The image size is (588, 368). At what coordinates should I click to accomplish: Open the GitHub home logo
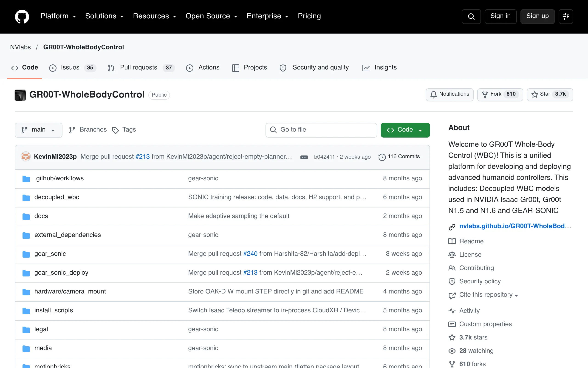(22, 16)
